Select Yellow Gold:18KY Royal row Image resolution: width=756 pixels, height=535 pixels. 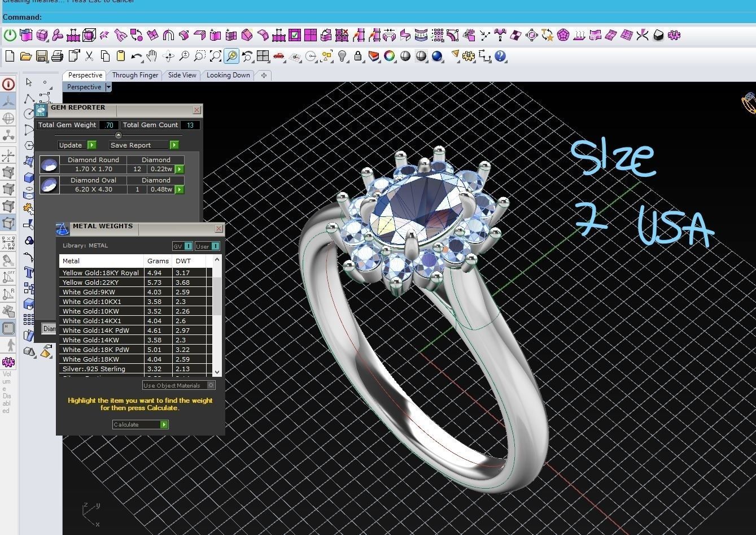(136, 273)
